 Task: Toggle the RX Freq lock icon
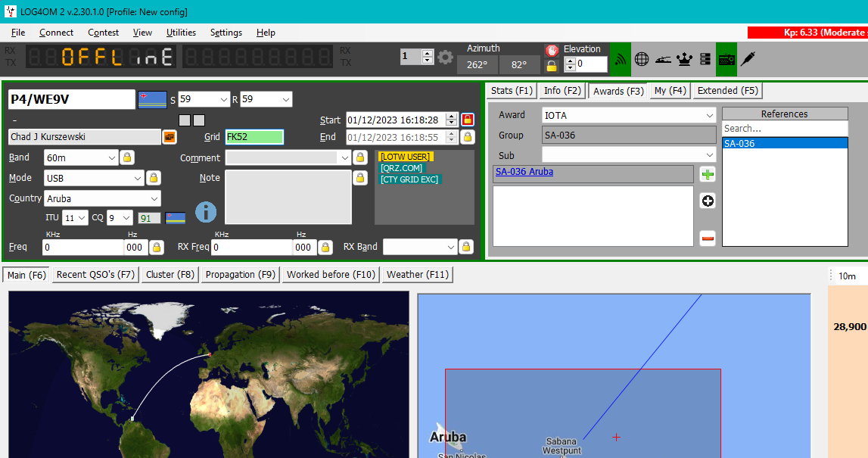(325, 247)
